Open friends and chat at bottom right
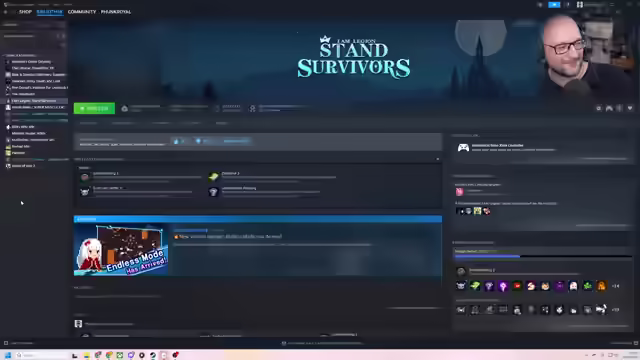The width and height of the screenshot is (640, 360). tap(624, 343)
